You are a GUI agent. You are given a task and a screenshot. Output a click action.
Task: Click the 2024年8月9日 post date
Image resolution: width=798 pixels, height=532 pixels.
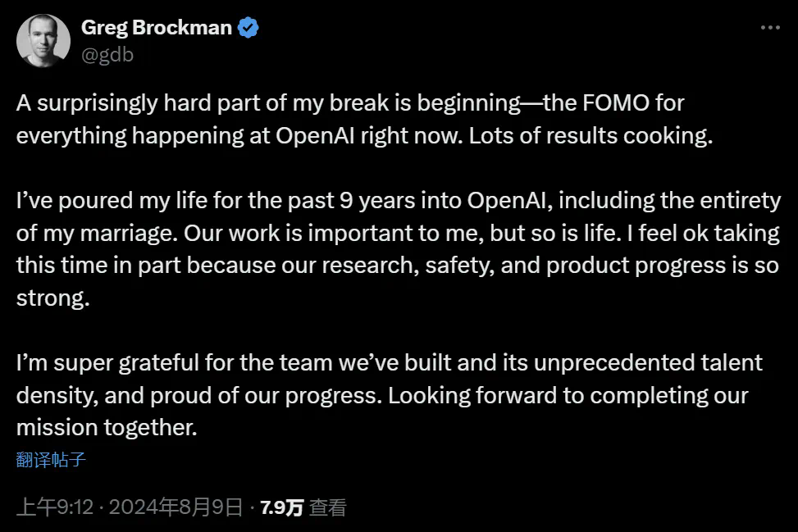coord(176,507)
